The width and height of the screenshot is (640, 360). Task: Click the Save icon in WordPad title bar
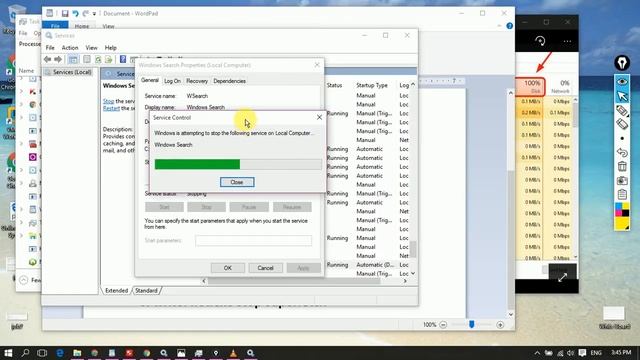[x=65, y=13]
